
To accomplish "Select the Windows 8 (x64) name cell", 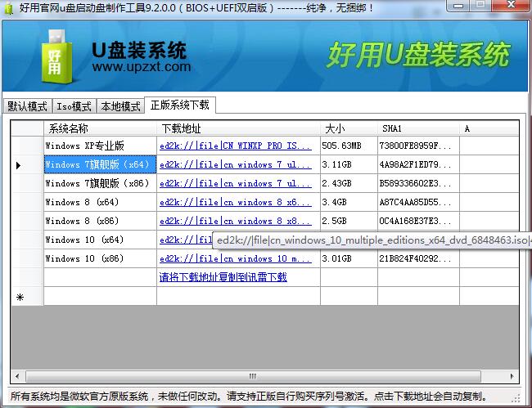I will click(x=100, y=202).
